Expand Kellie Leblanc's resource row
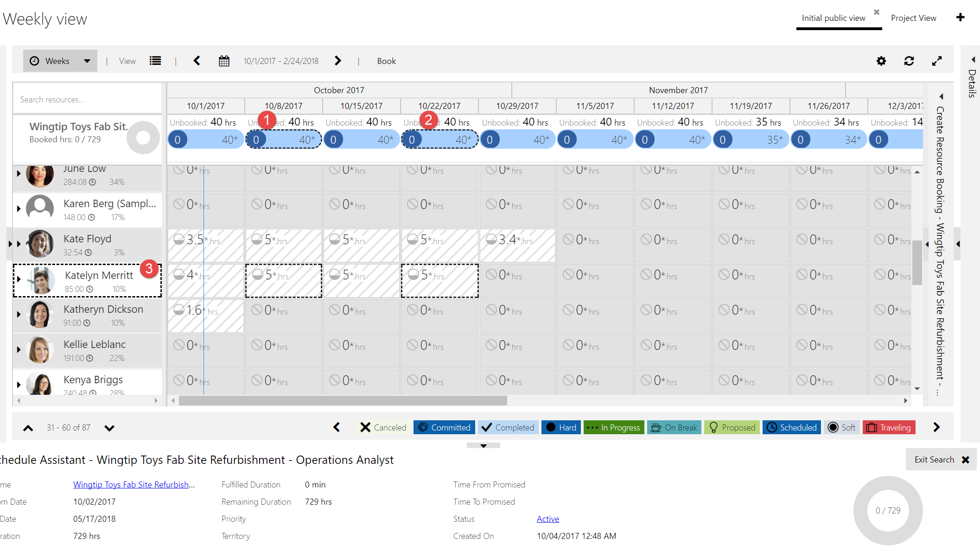 pyautogui.click(x=19, y=349)
